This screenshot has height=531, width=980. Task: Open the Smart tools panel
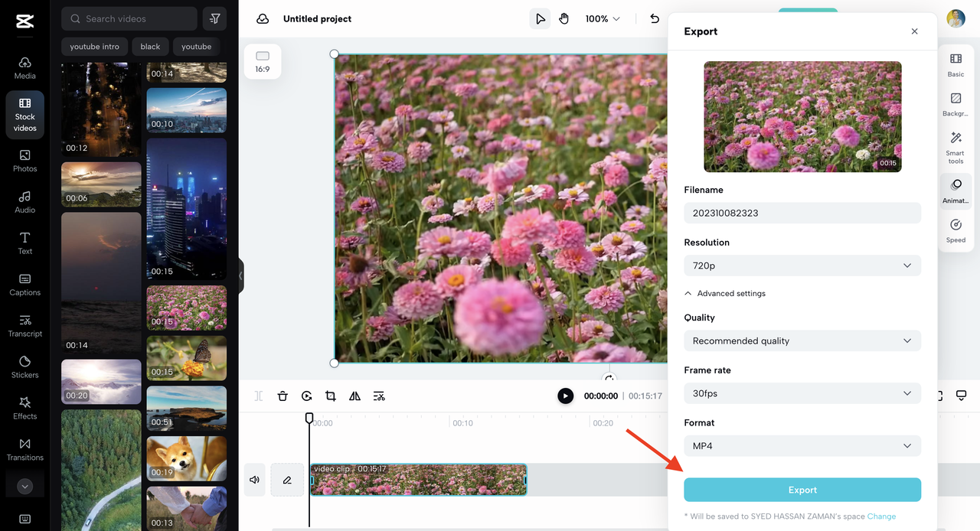pos(955,148)
